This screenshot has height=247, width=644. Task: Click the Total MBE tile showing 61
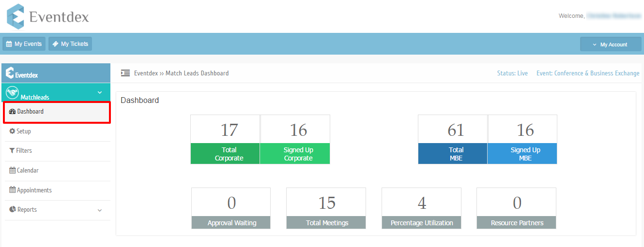pos(453,139)
